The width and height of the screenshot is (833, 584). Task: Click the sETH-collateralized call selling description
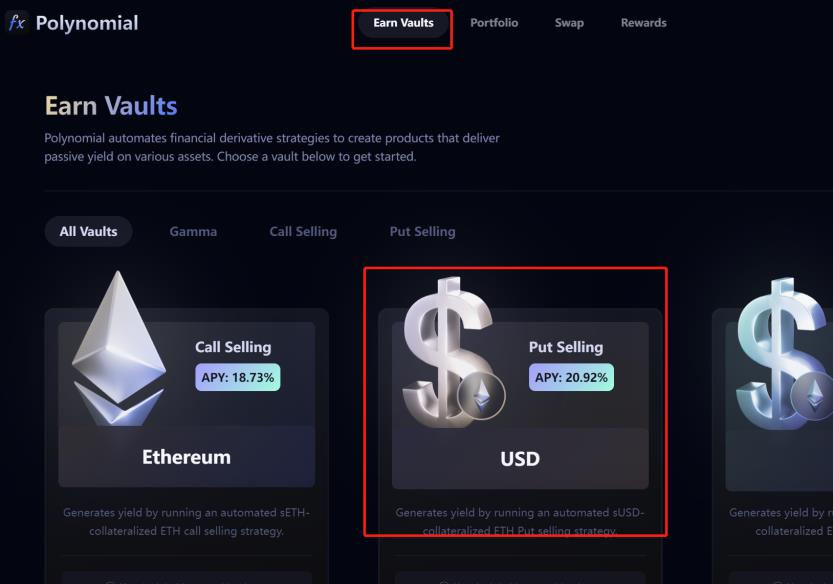click(x=186, y=522)
